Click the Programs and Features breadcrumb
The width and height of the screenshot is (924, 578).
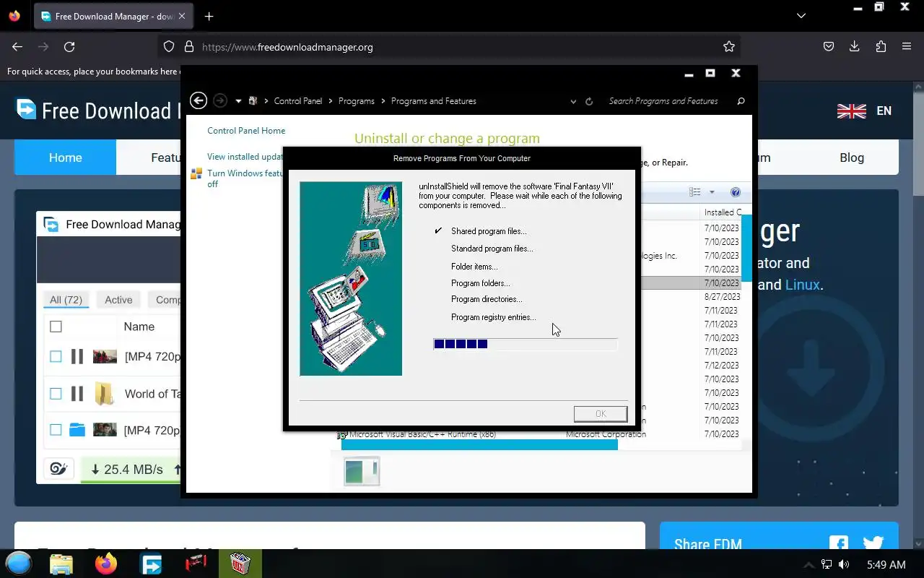[434, 101]
